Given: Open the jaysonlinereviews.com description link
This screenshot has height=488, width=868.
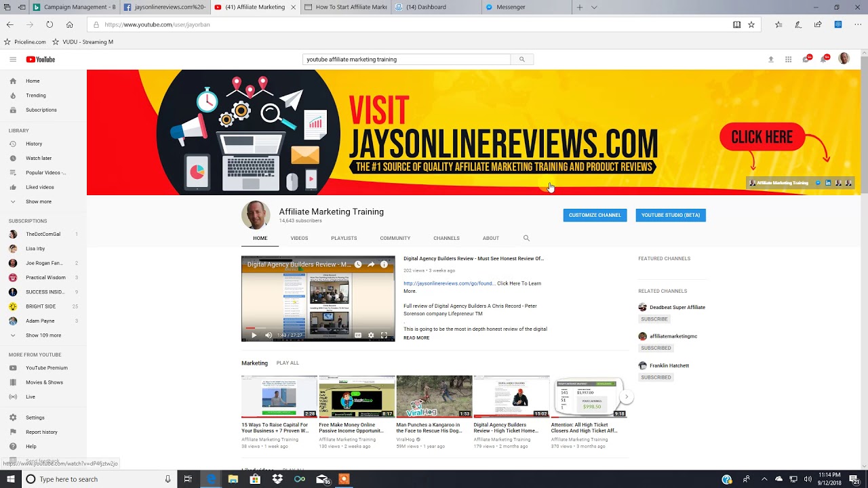Looking at the screenshot, I should click(x=449, y=283).
